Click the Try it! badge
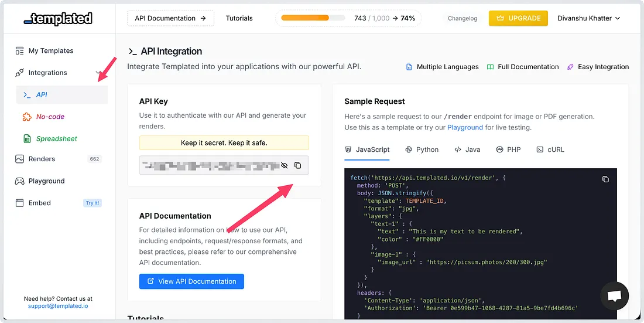This screenshot has height=323, width=644. (x=93, y=203)
